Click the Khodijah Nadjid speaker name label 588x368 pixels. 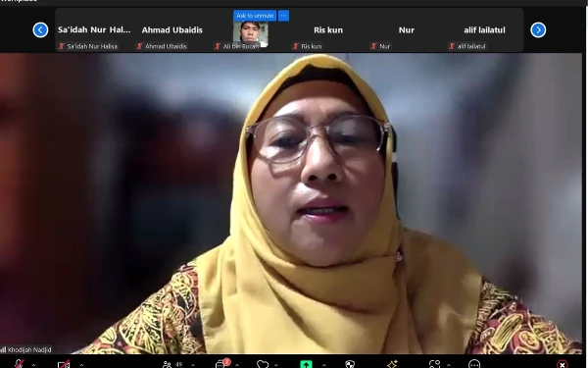pyautogui.click(x=29, y=349)
